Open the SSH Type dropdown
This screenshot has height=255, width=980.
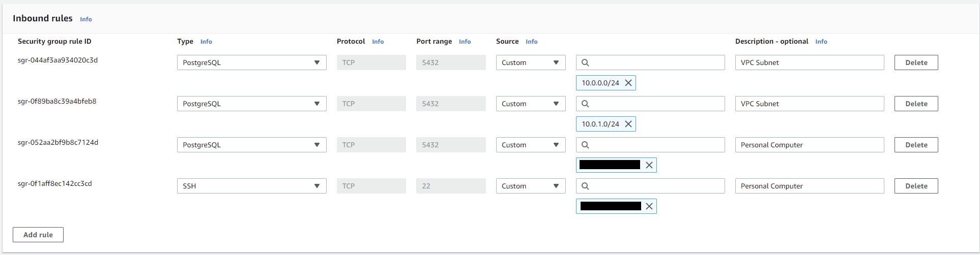251,186
